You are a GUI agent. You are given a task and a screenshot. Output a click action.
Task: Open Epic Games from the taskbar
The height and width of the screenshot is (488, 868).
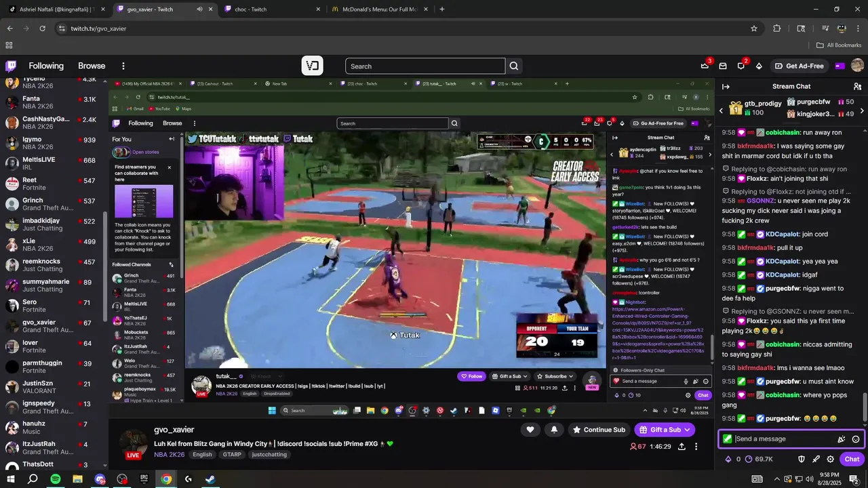144,479
